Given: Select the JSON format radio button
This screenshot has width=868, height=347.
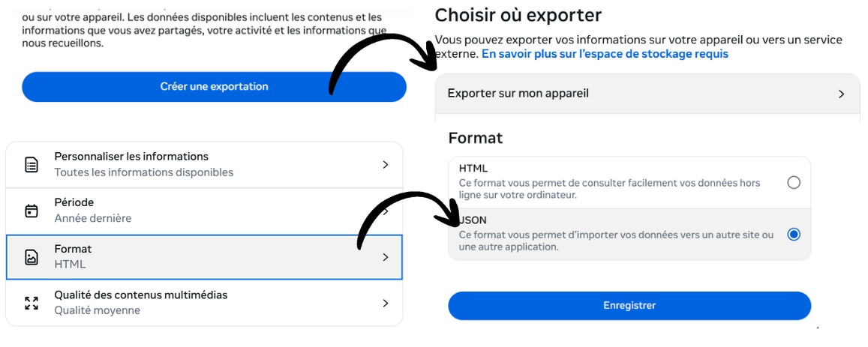Looking at the screenshot, I should click(794, 235).
